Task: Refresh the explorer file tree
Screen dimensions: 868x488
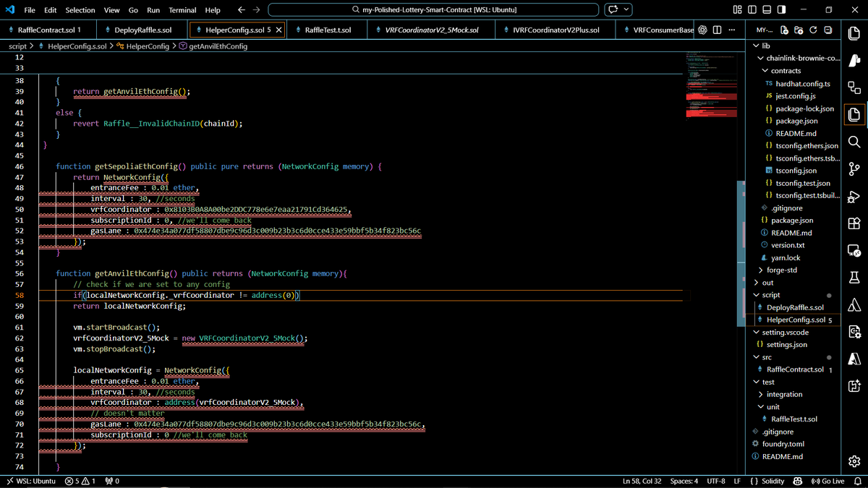Action: pyautogui.click(x=813, y=30)
